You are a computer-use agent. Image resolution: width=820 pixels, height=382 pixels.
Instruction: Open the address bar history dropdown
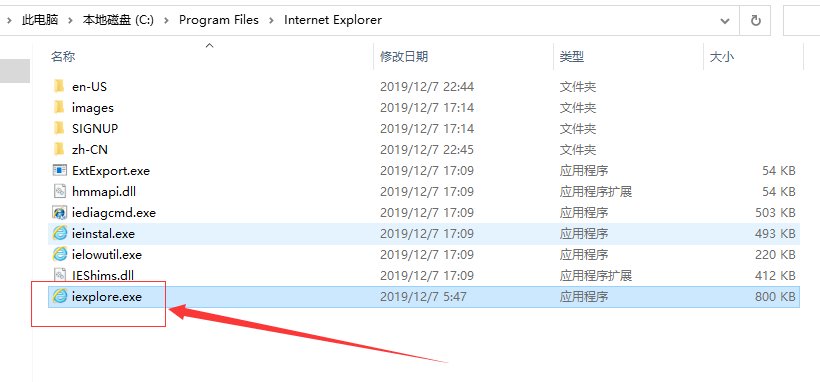(x=725, y=21)
